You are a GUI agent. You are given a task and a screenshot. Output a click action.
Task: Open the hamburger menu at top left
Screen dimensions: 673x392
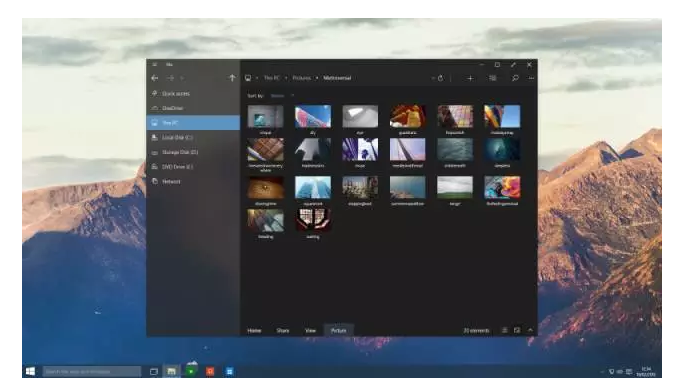click(155, 64)
